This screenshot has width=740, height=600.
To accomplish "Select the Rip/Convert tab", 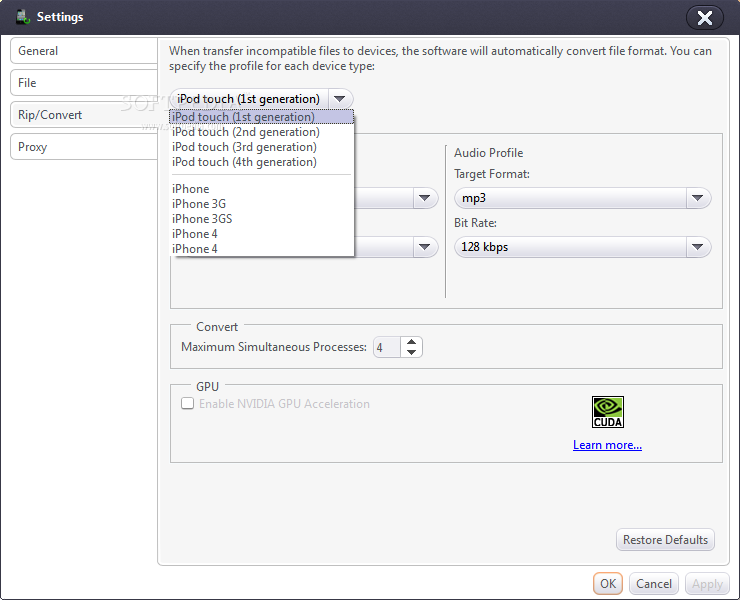I will coord(84,115).
